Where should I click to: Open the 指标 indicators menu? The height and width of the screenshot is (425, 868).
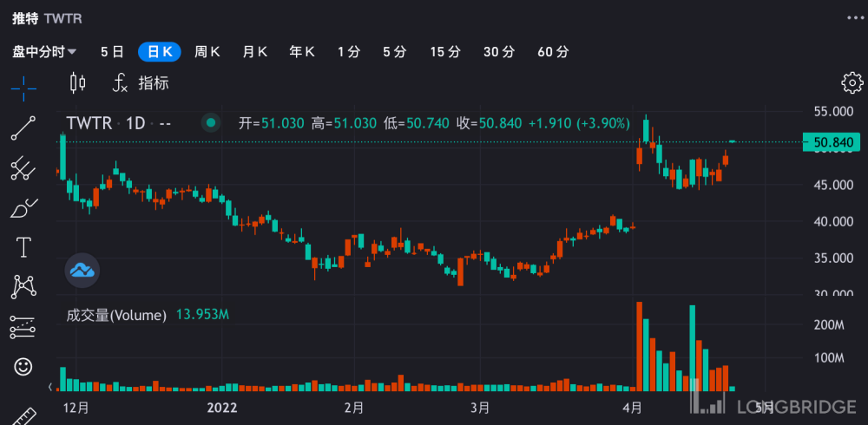tap(141, 83)
